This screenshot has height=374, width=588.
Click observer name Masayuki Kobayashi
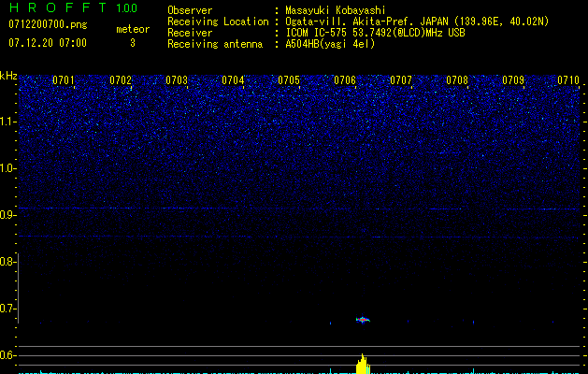pyautogui.click(x=336, y=10)
